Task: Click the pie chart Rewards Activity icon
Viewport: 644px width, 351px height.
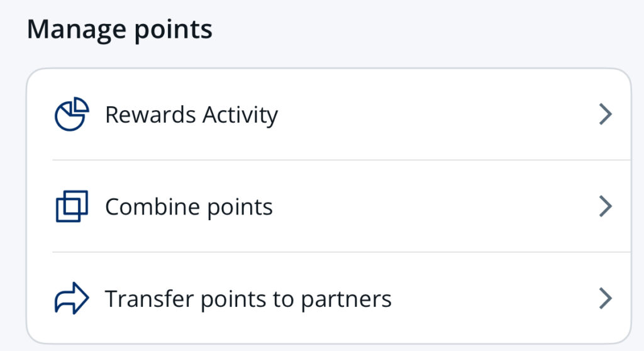Action: (70, 114)
